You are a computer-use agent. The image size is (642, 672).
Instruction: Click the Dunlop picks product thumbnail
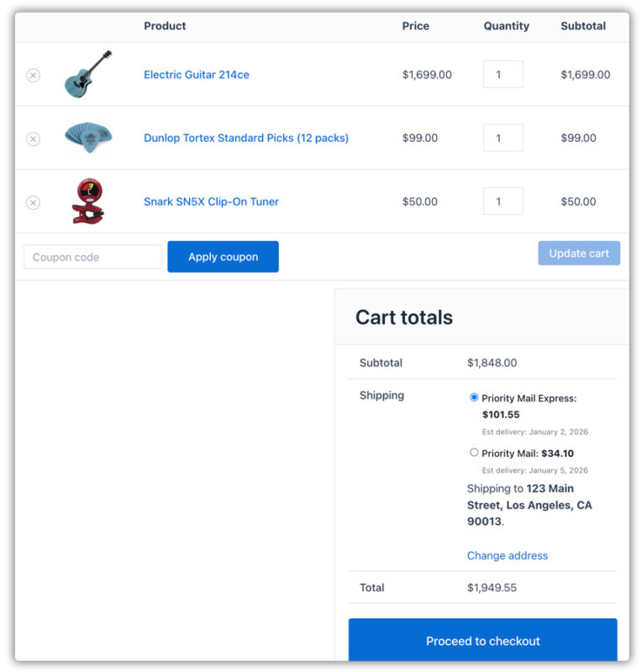89,138
